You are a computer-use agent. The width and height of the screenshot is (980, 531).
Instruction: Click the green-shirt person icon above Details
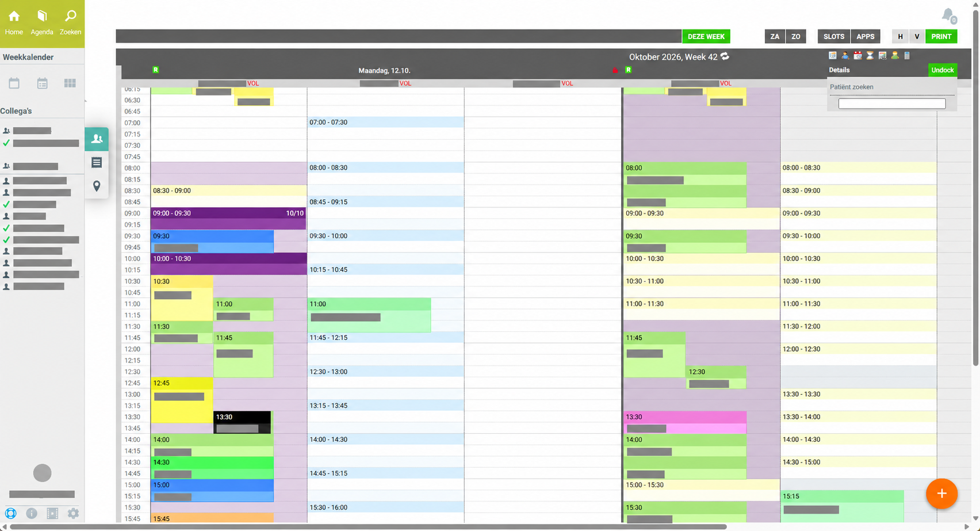pyautogui.click(x=895, y=56)
